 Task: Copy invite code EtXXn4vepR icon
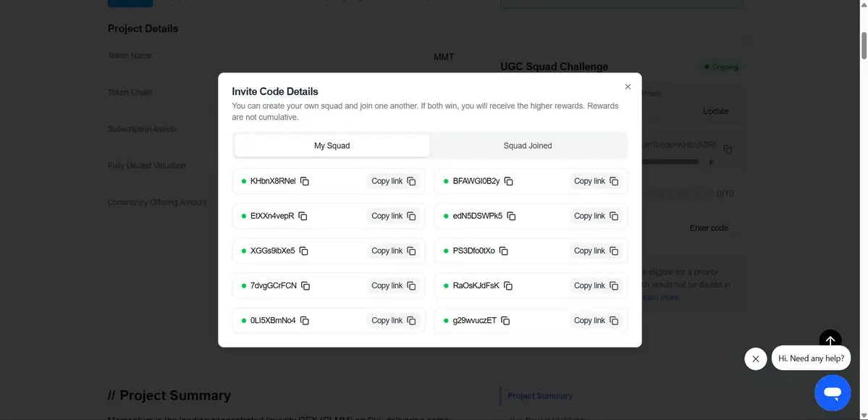click(x=303, y=216)
